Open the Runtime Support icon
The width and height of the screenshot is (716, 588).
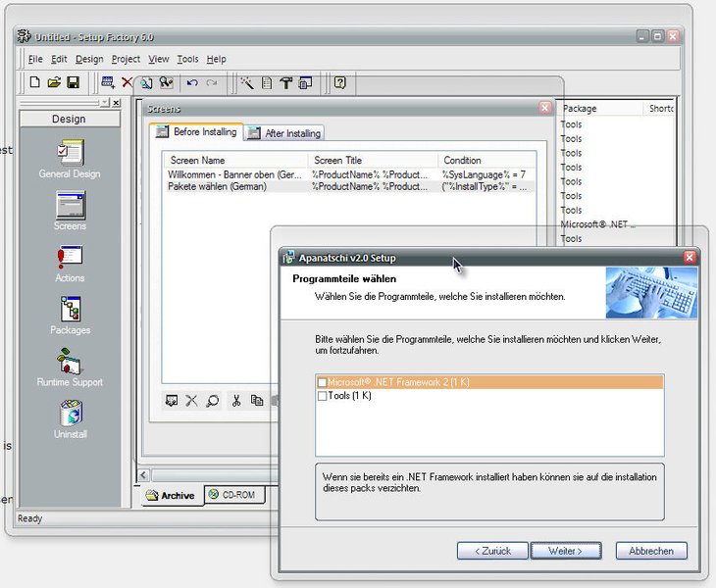[x=69, y=362]
